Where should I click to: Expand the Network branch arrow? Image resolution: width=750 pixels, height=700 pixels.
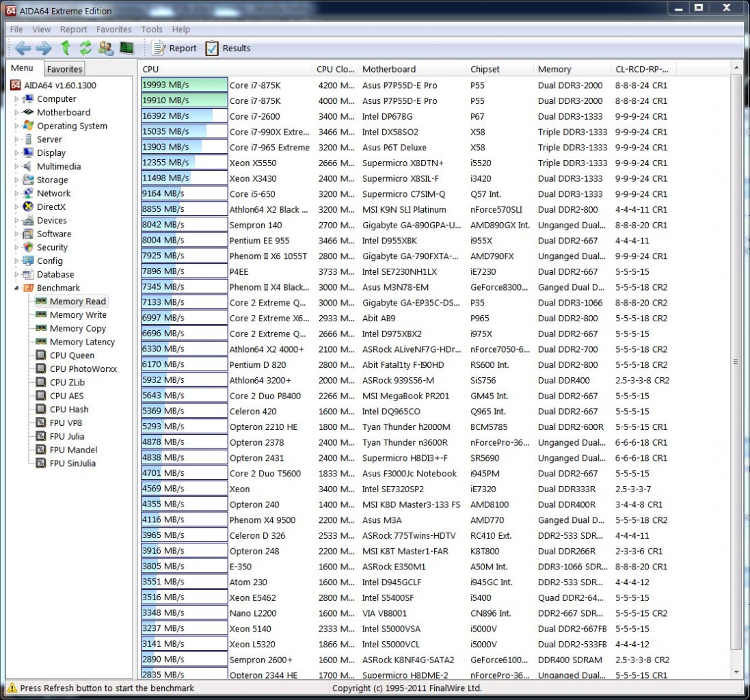(16, 193)
